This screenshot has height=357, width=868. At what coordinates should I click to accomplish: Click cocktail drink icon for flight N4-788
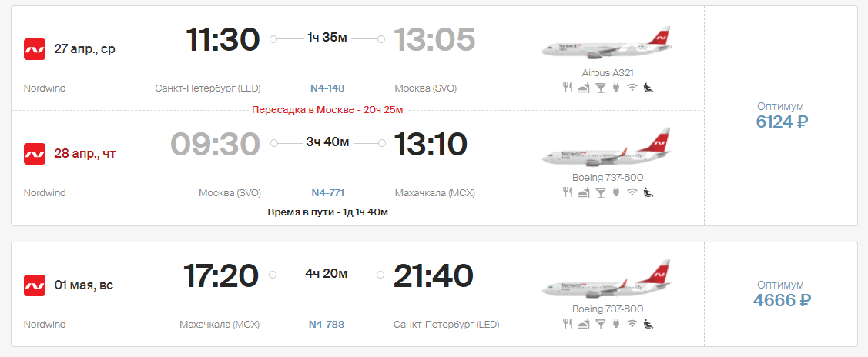tap(600, 324)
